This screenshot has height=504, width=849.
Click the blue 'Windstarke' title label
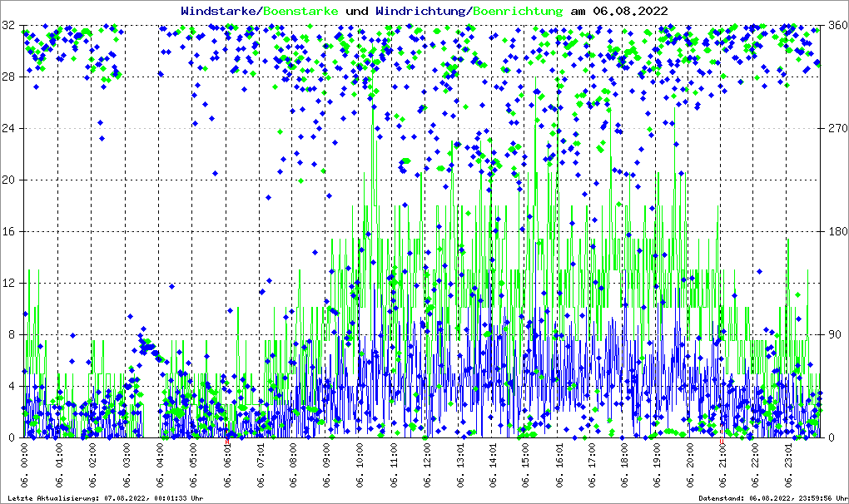tap(220, 12)
